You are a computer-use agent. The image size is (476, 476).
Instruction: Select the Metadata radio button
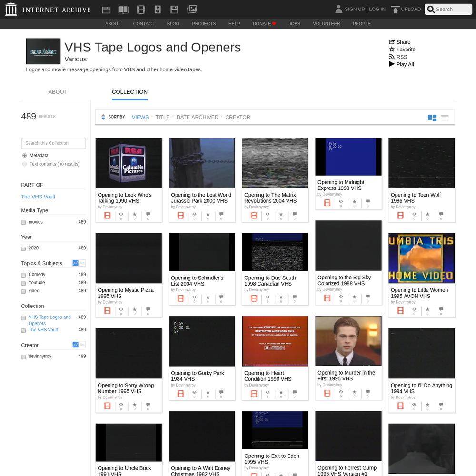click(x=25, y=156)
